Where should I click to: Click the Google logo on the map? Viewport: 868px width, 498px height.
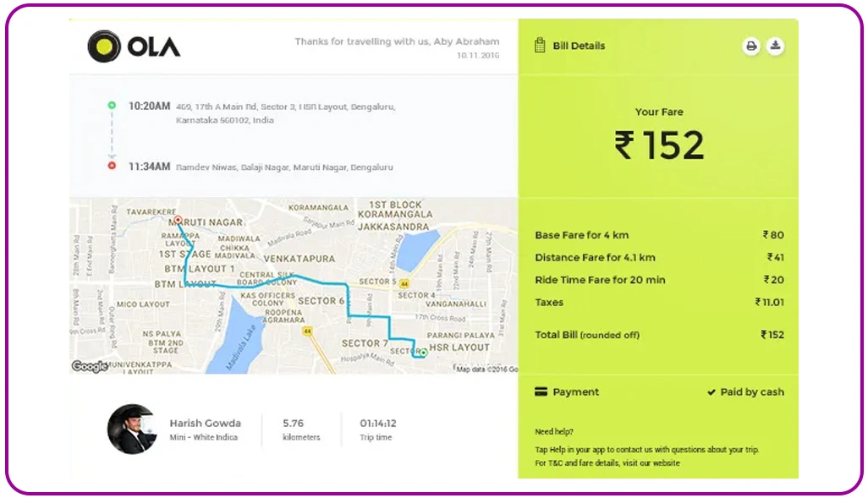pyautogui.click(x=87, y=367)
